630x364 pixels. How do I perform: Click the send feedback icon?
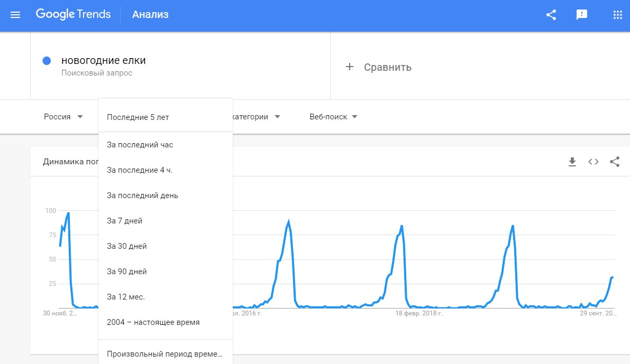click(x=582, y=15)
